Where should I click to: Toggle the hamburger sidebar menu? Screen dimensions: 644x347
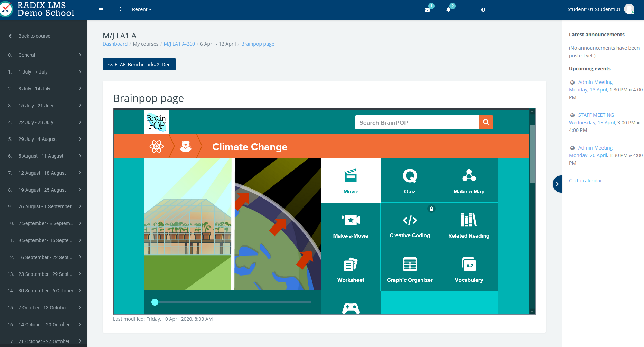coord(101,10)
